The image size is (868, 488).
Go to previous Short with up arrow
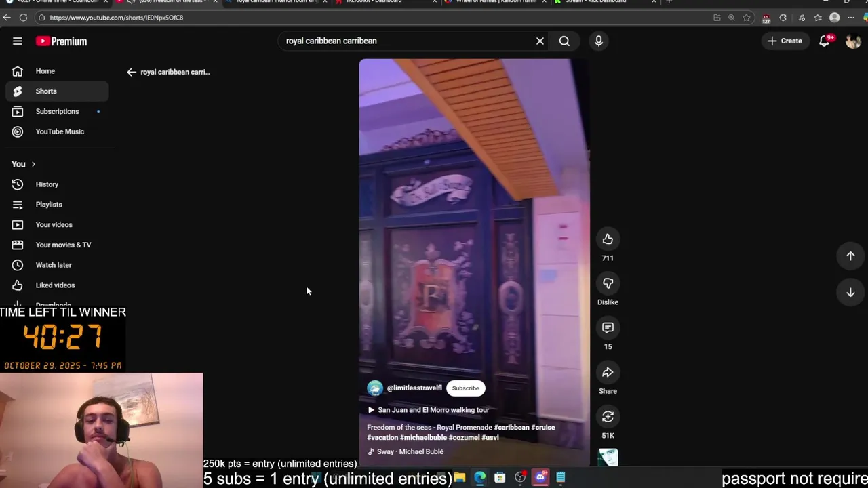850,256
